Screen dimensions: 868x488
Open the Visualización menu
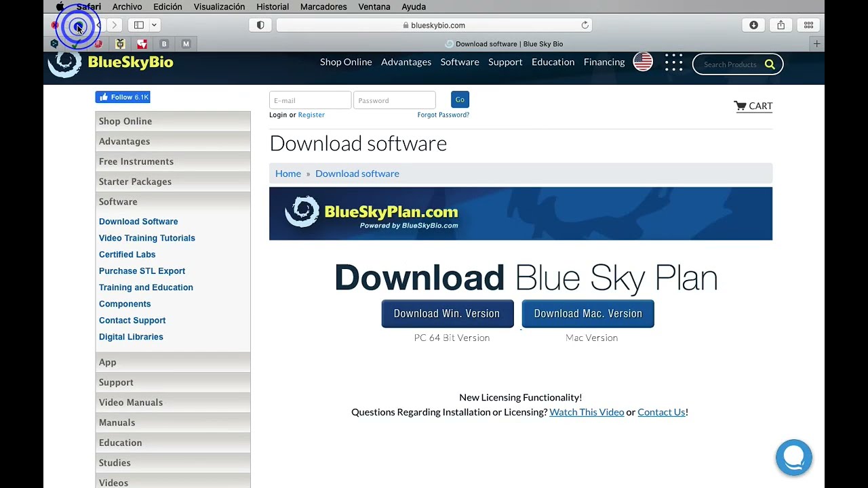coord(219,7)
